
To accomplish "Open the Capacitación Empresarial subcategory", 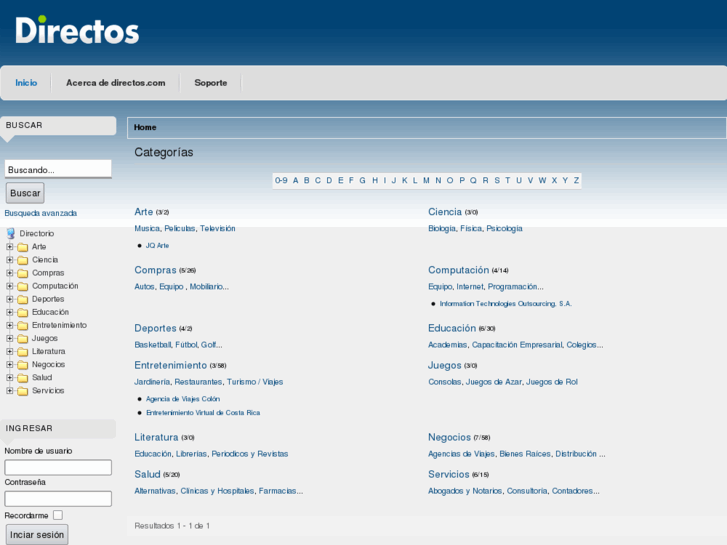I will [517, 345].
